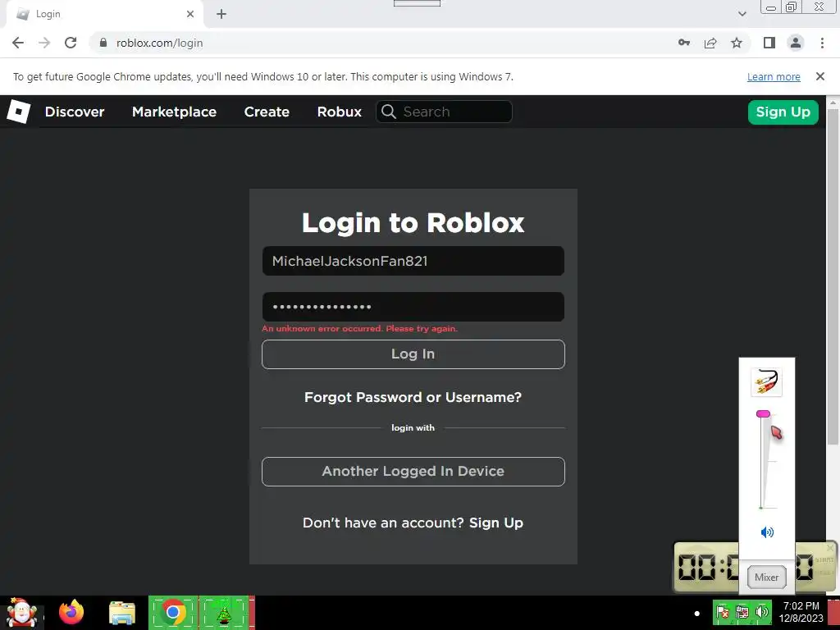840x630 pixels.
Task: Close the Login tab
Action: tap(190, 14)
